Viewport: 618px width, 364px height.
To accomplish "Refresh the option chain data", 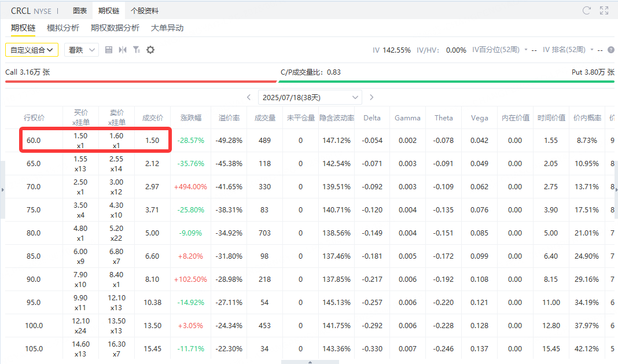I will (587, 10).
